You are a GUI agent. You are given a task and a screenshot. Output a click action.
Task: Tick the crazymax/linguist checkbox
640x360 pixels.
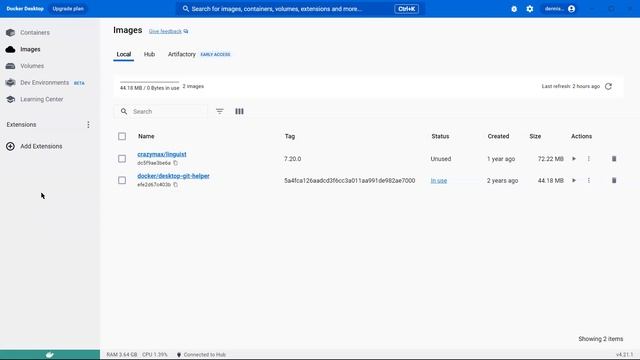(122, 159)
